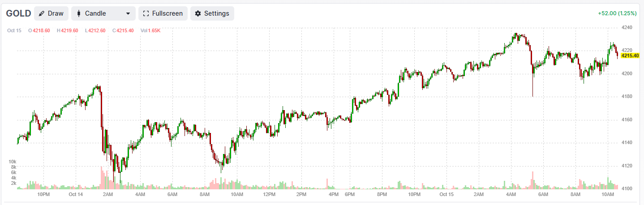This screenshot has height=205, width=644.
Task: Click the candlestick icon in chart type selector
Action: pos(79,13)
